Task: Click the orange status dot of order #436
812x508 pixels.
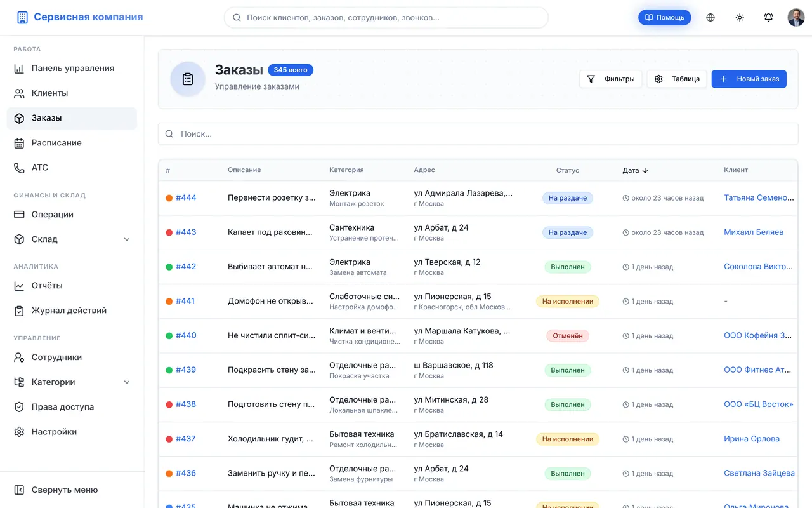Action: pos(169,473)
